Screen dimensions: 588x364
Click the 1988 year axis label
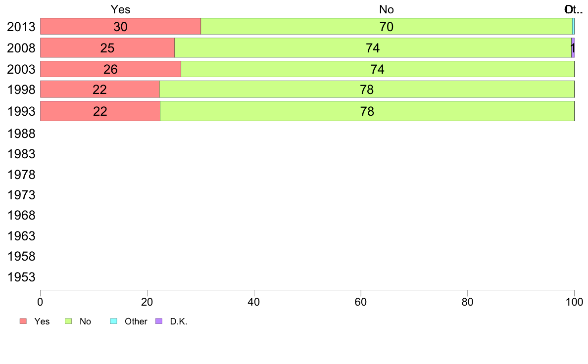(21, 134)
